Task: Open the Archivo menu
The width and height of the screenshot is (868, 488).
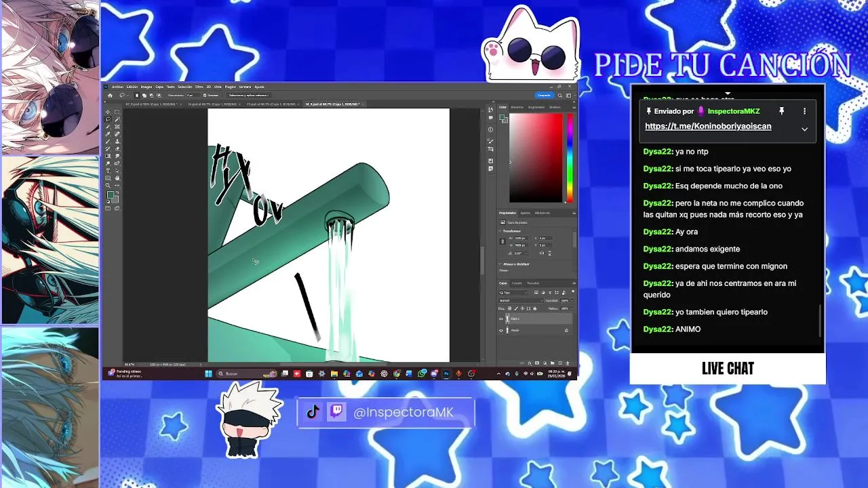Action: pos(117,87)
